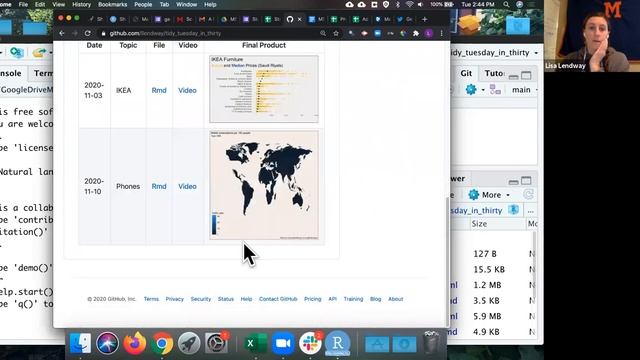Open the Bookmarks menu

click(112, 4)
